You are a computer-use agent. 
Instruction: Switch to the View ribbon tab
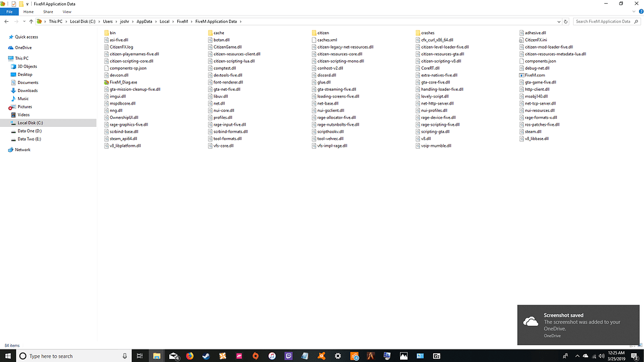(x=67, y=11)
